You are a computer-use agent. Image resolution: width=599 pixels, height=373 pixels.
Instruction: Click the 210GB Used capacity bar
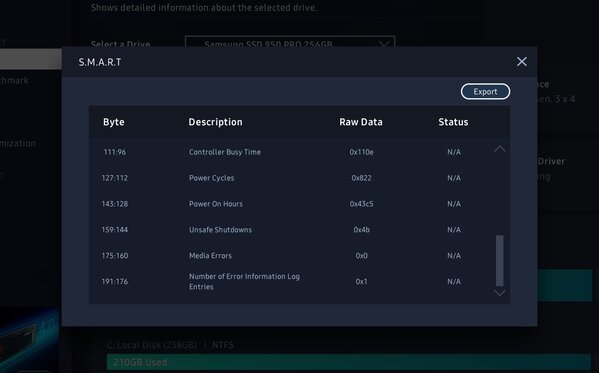tap(349, 362)
